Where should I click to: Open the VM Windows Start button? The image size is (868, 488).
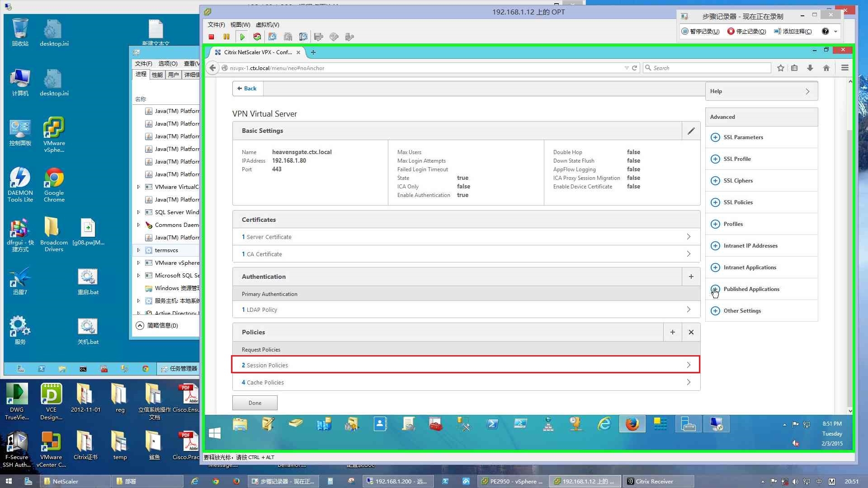coord(215,433)
